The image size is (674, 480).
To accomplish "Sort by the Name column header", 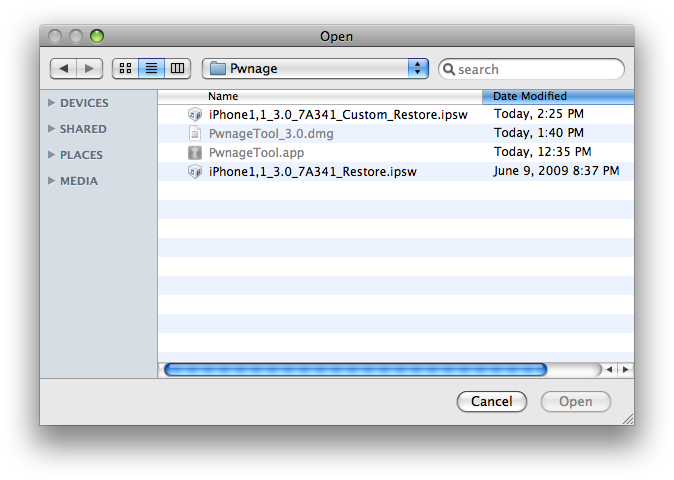I will [x=320, y=96].
